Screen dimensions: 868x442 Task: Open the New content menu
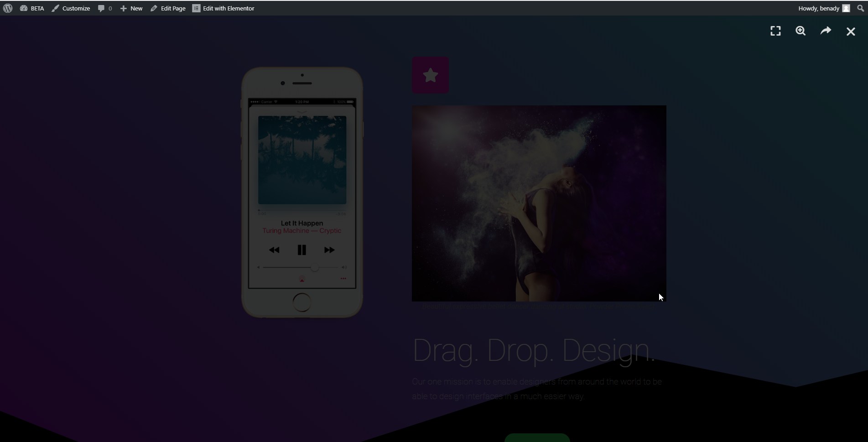pos(131,8)
